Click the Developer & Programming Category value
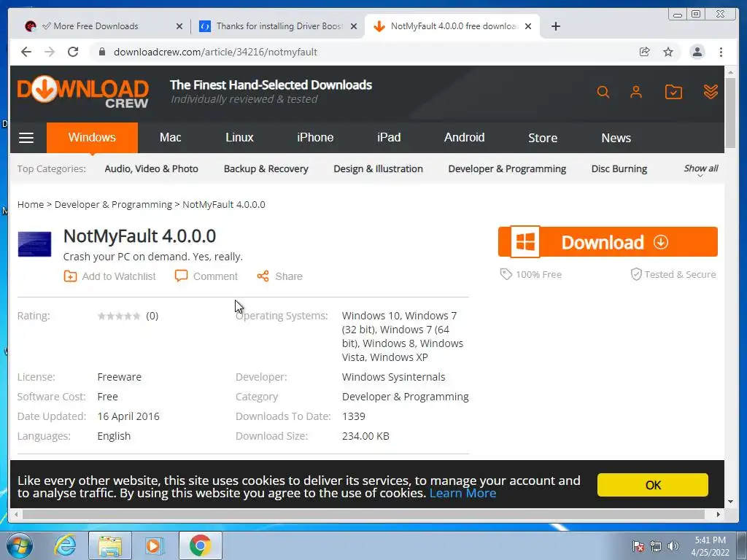The width and height of the screenshot is (747, 560). click(406, 397)
